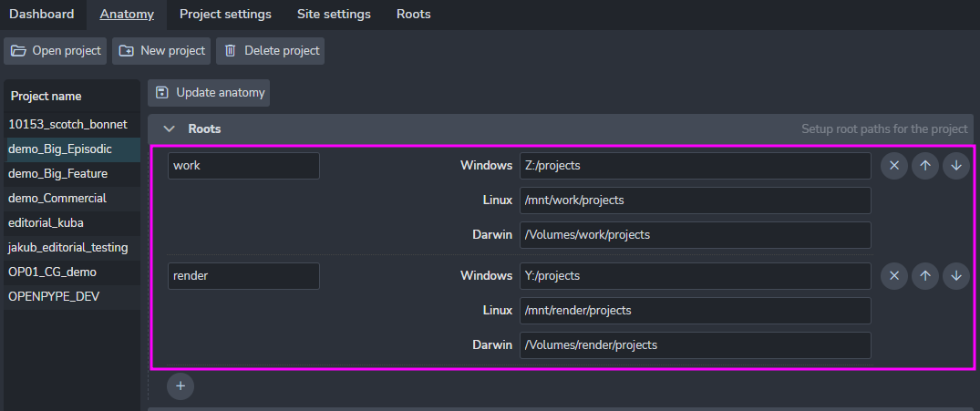This screenshot has height=411, width=980.
Task: Edit the work root name field
Action: pyautogui.click(x=243, y=166)
